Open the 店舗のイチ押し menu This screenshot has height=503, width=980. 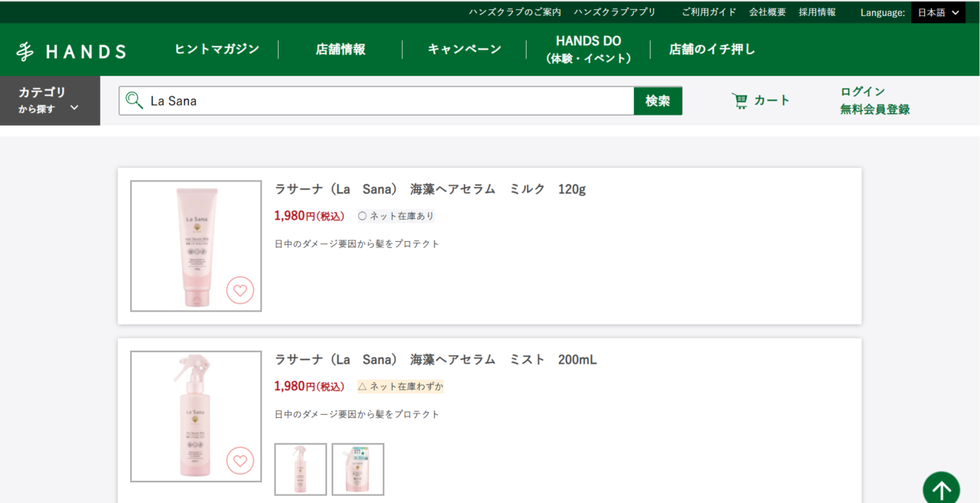pos(712,49)
